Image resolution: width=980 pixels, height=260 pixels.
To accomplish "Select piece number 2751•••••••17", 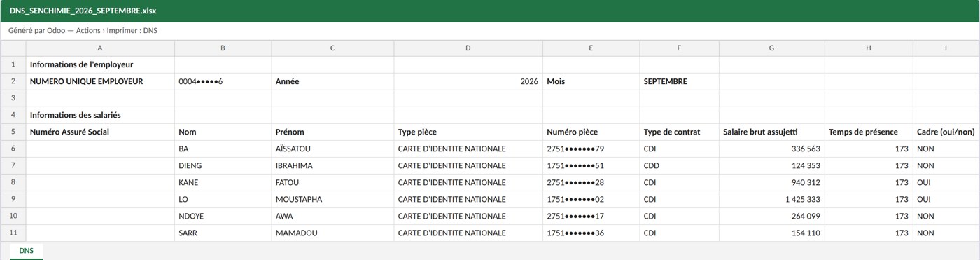I will click(591, 216).
